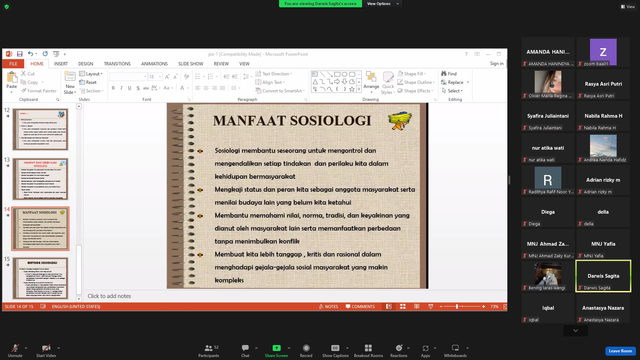Click the Paste clipboard icon

pos(12,77)
